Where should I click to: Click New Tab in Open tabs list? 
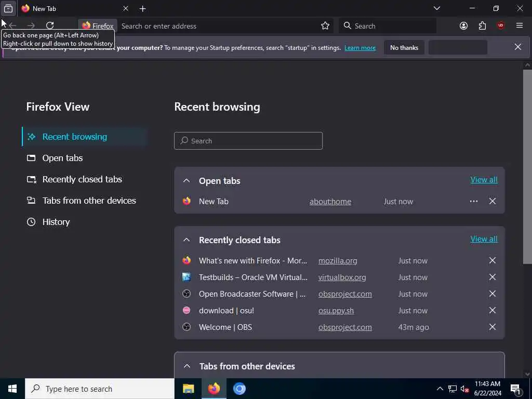[214, 202]
